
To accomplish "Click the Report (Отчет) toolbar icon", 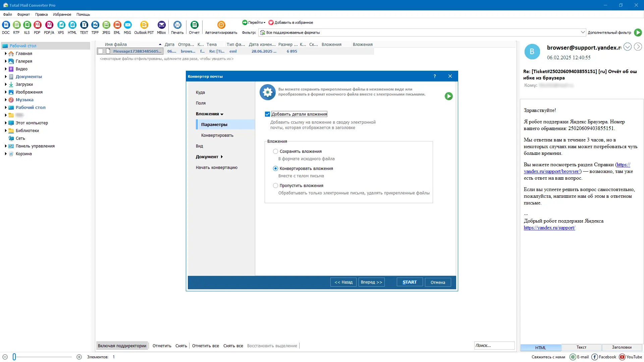I will [194, 25].
